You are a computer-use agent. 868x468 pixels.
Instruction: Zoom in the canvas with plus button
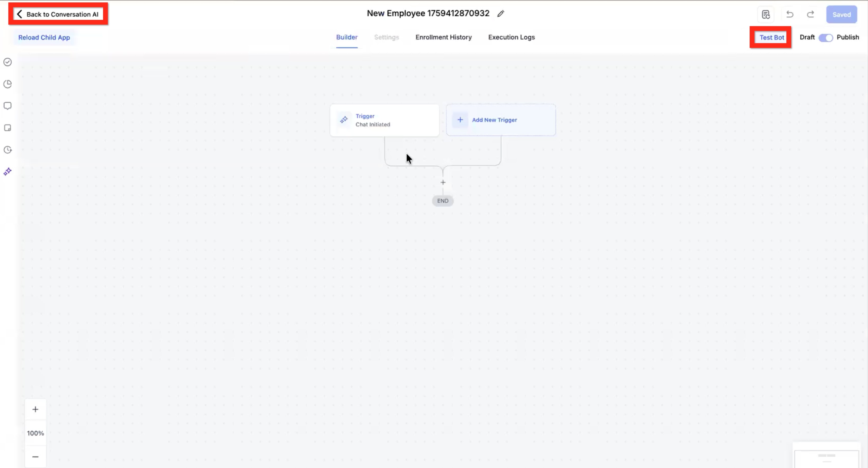point(35,409)
